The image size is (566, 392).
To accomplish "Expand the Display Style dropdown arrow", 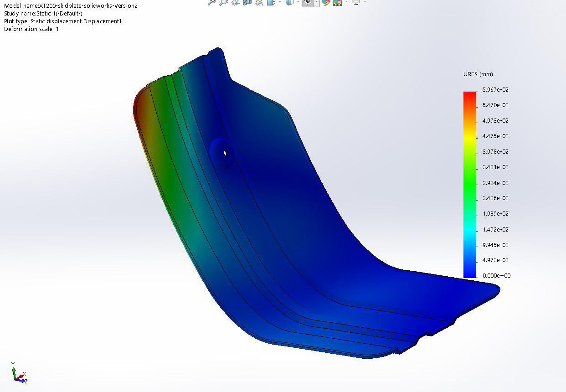I will click(x=298, y=2).
